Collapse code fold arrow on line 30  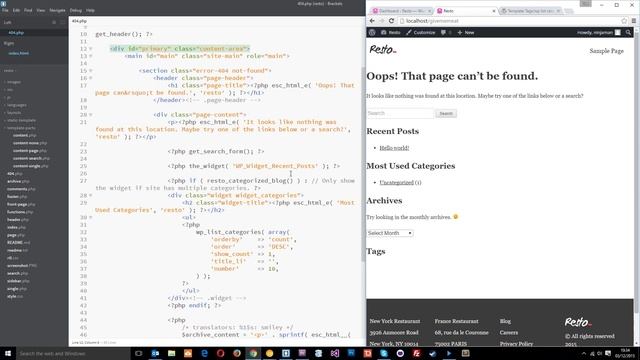91,217
